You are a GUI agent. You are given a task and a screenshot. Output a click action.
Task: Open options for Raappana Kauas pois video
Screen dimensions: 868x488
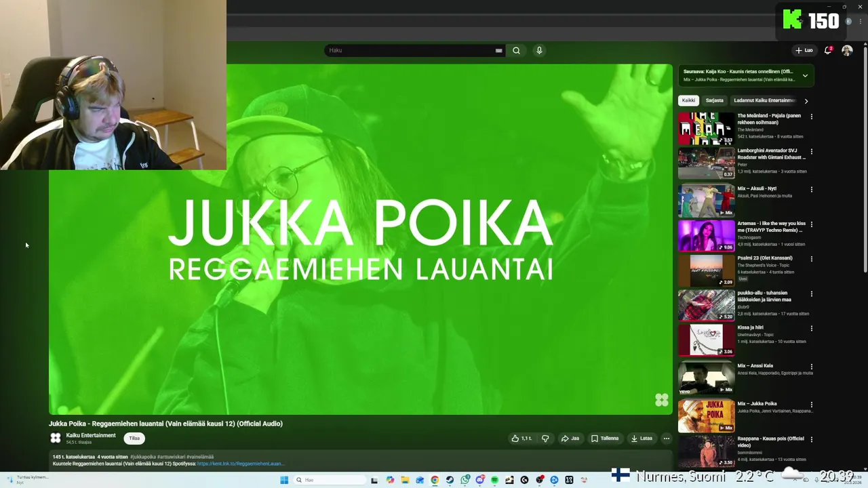[811, 439]
